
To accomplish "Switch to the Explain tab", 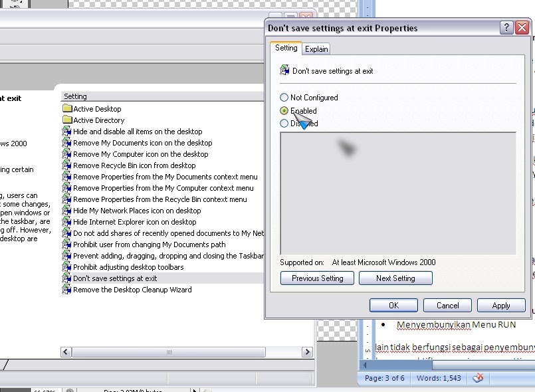I will [x=316, y=49].
